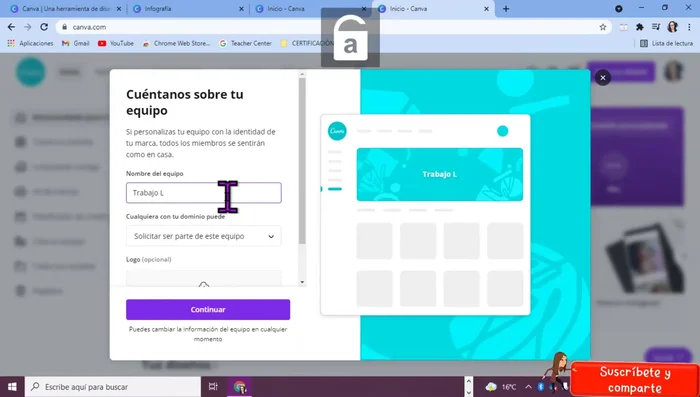
Task: Show hidden system tray icons
Action: tap(528, 387)
